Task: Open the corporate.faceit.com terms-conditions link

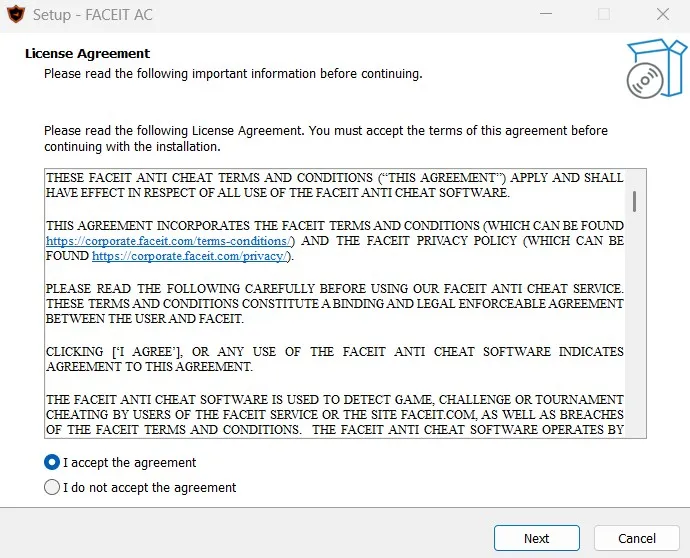Action: [169, 241]
